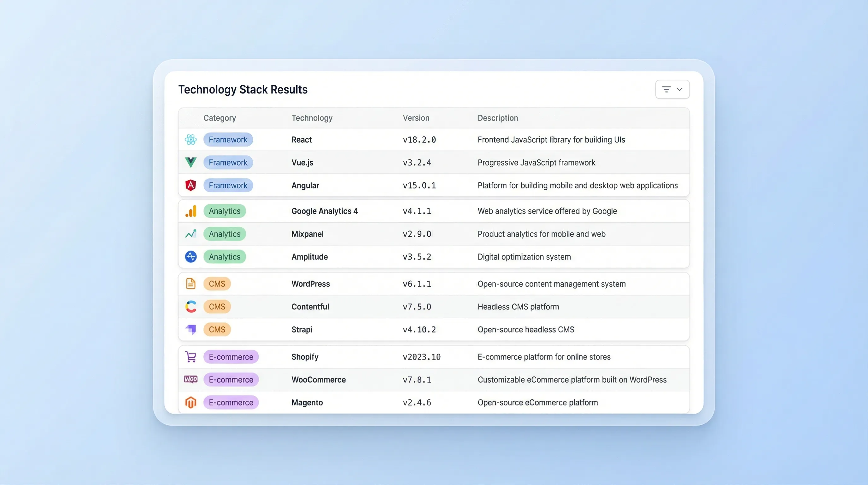Click the Google Analytics bar chart icon

[x=191, y=211]
